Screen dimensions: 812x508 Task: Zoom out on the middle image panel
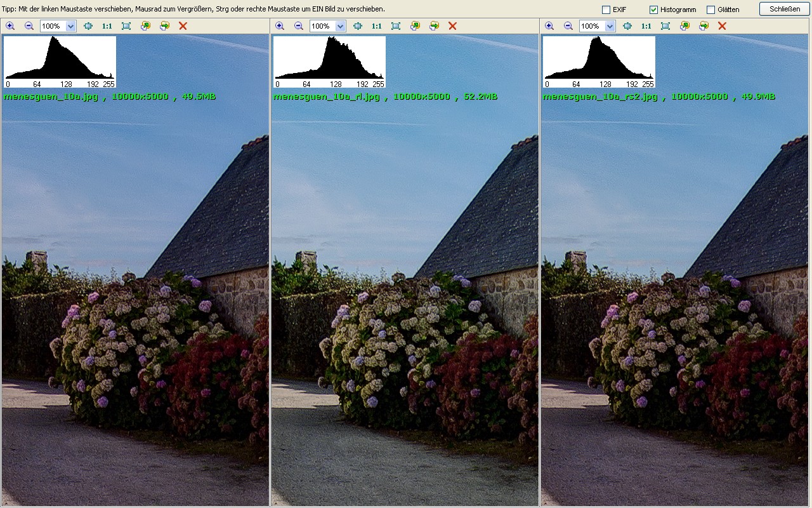point(299,26)
